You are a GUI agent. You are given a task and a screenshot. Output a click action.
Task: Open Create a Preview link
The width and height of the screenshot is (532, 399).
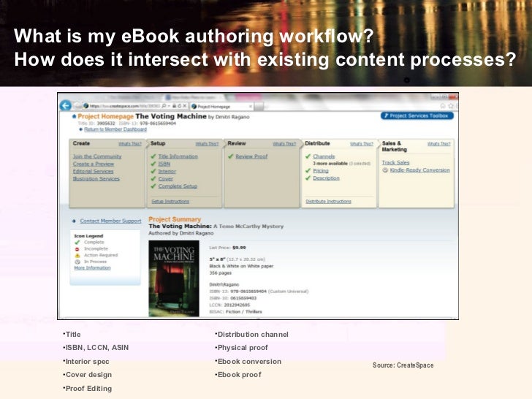tap(94, 164)
